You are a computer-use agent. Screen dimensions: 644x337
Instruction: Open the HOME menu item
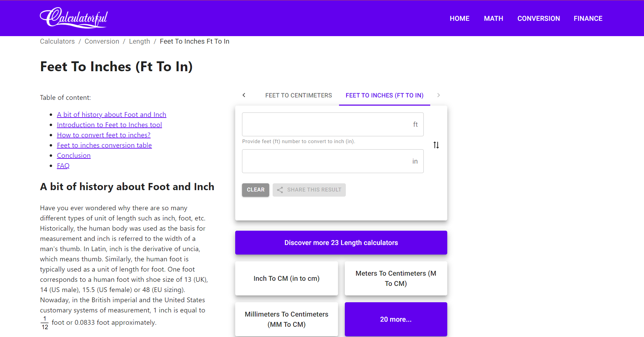pyautogui.click(x=460, y=18)
